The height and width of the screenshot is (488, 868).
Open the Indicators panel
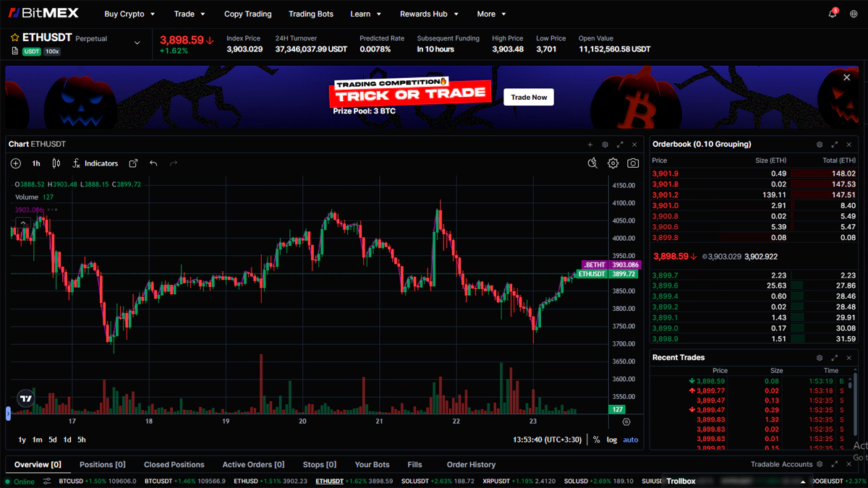pos(95,163)
